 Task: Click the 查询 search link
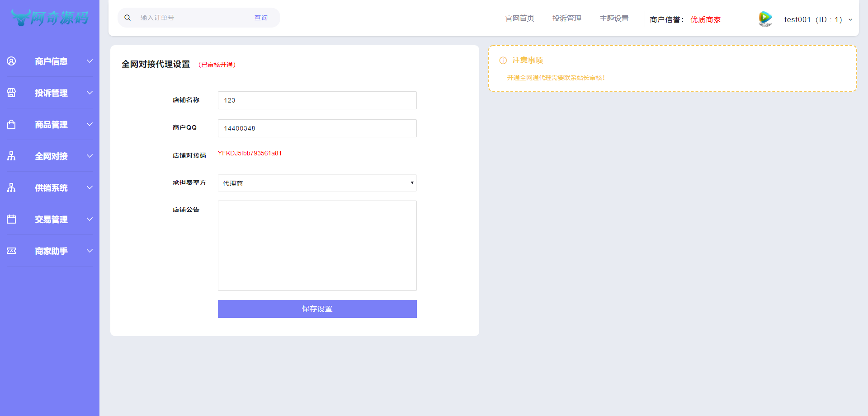click(x=261, y=18)
